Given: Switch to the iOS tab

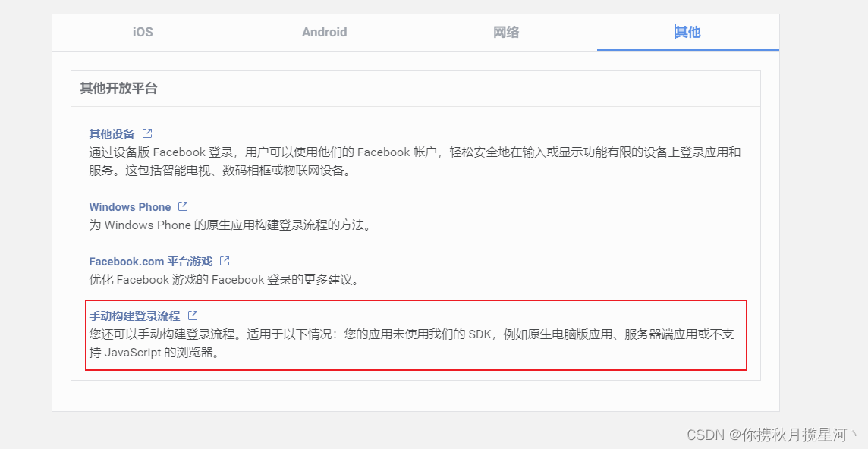Looking at the screenshot, I should [143, 32].
